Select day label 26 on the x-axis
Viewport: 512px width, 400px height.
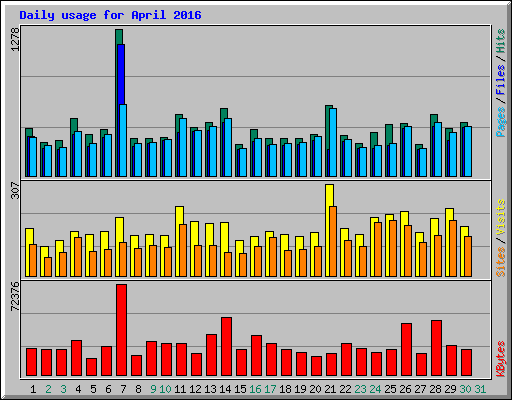pyautogui.click(x=405, y=389)
